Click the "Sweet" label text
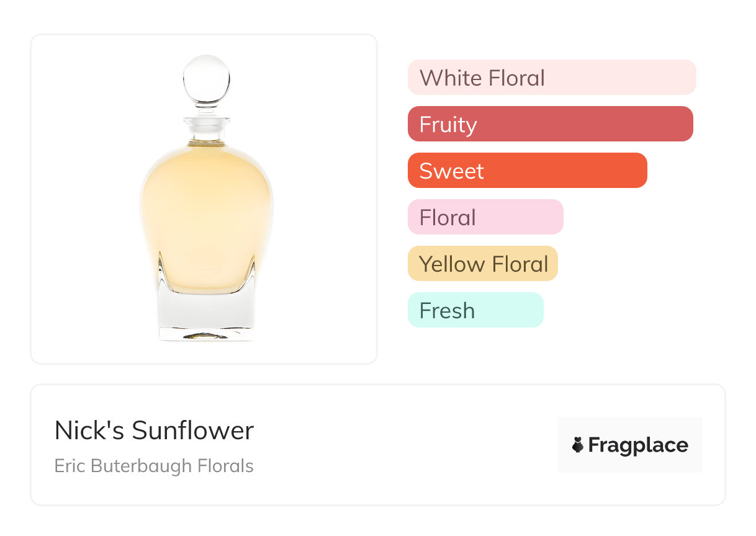Screen dimensions: 756x536 click(451, 171)
